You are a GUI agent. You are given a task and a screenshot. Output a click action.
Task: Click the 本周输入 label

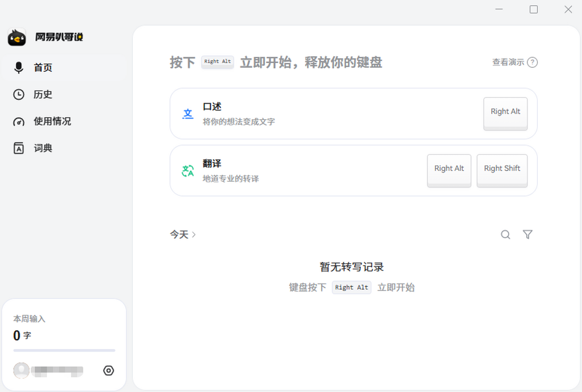point(29,319)
